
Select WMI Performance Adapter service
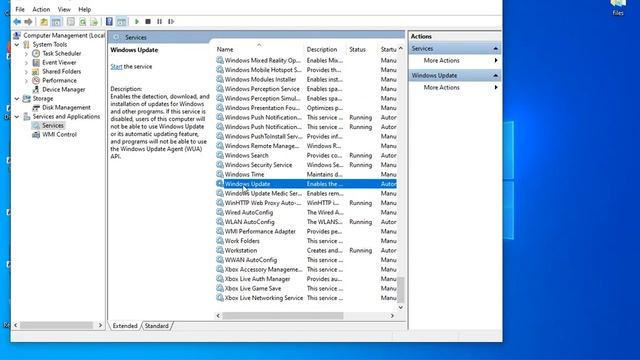[x=306, y=231]
